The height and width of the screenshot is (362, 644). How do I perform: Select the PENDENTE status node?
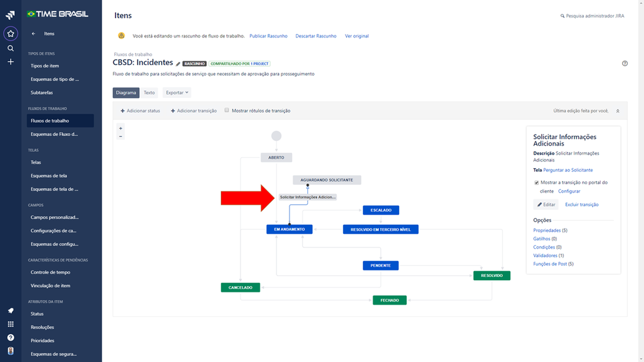[380, 265]
